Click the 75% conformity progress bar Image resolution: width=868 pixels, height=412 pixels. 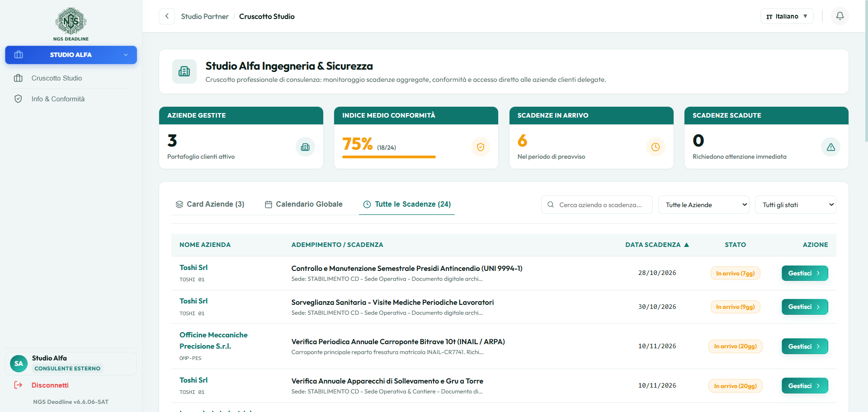coord(389,157)
